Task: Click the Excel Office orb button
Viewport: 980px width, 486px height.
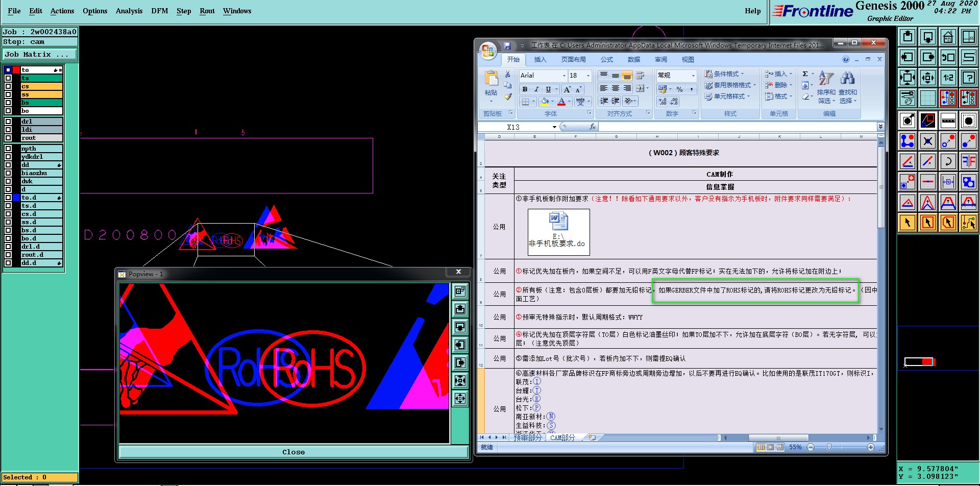Action: point(488,50)
